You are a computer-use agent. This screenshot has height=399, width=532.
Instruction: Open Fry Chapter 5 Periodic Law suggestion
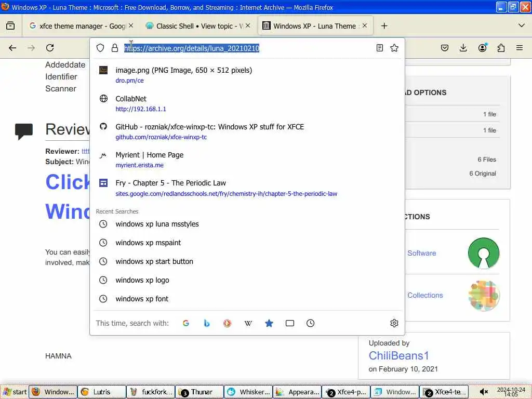point(247,188)
